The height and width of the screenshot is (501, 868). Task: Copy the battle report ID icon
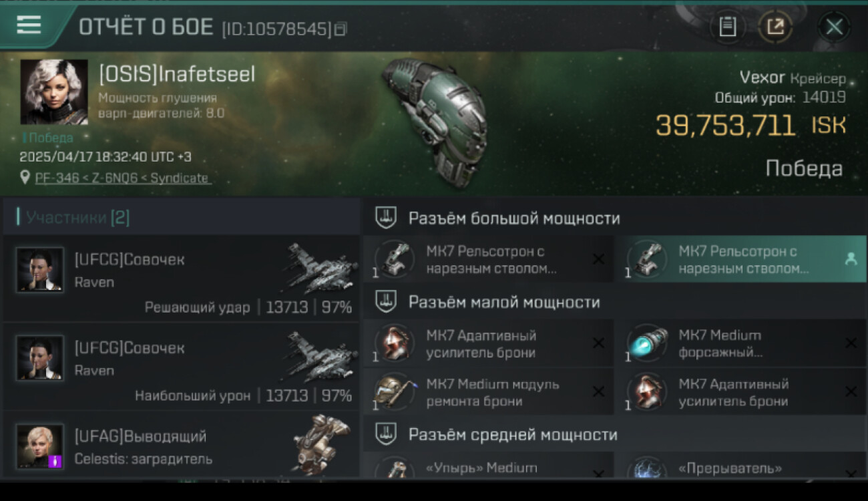point(341,29)
